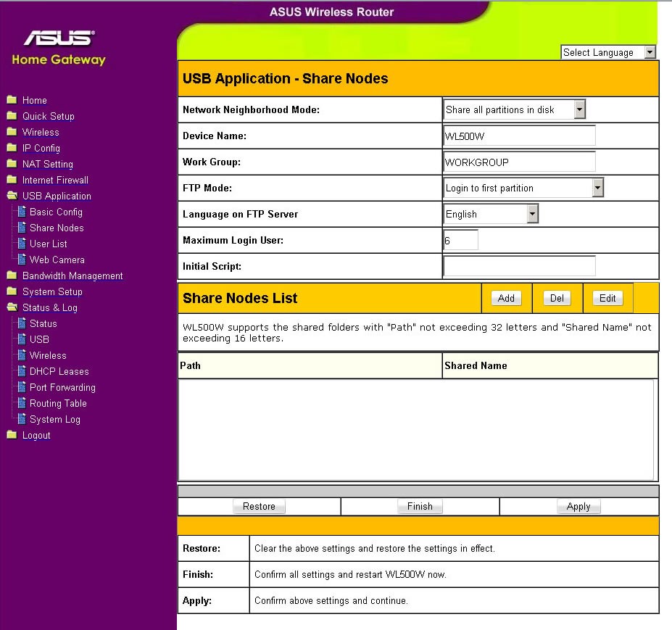Click Add in Share Nodes List
The height and width of the screenshot is (630, 672).
tap(506, 298)
